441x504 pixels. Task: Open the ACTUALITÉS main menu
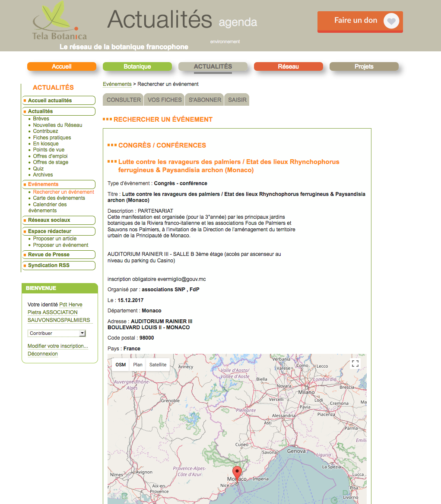click(213, 66)
